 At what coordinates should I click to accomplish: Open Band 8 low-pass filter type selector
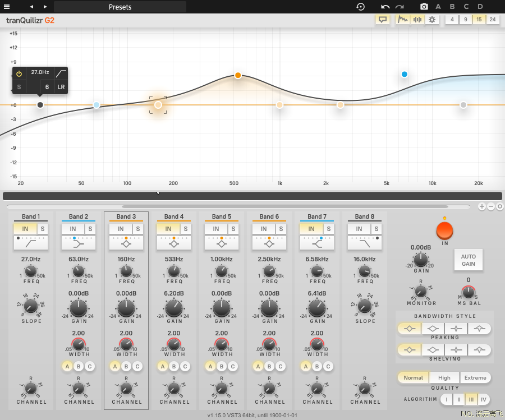tap(364, 243)
